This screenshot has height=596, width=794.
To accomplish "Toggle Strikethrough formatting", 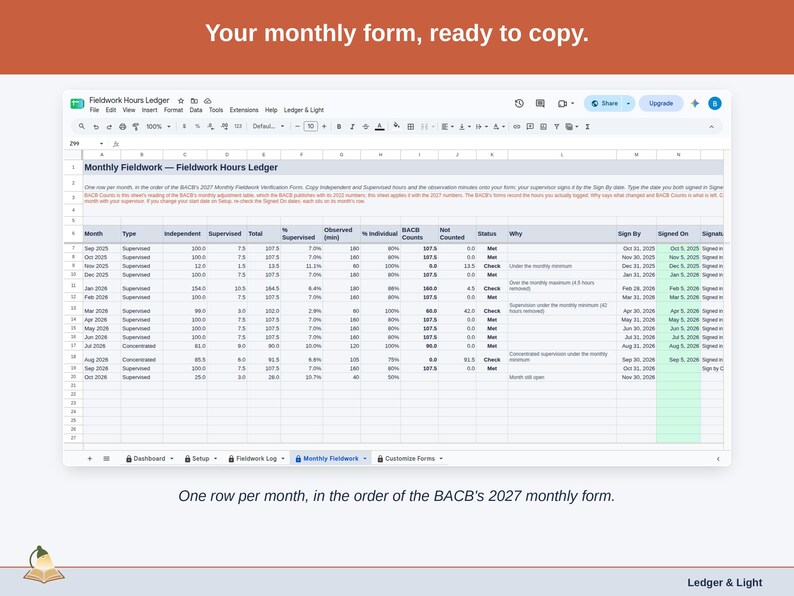I will point(366,127).
